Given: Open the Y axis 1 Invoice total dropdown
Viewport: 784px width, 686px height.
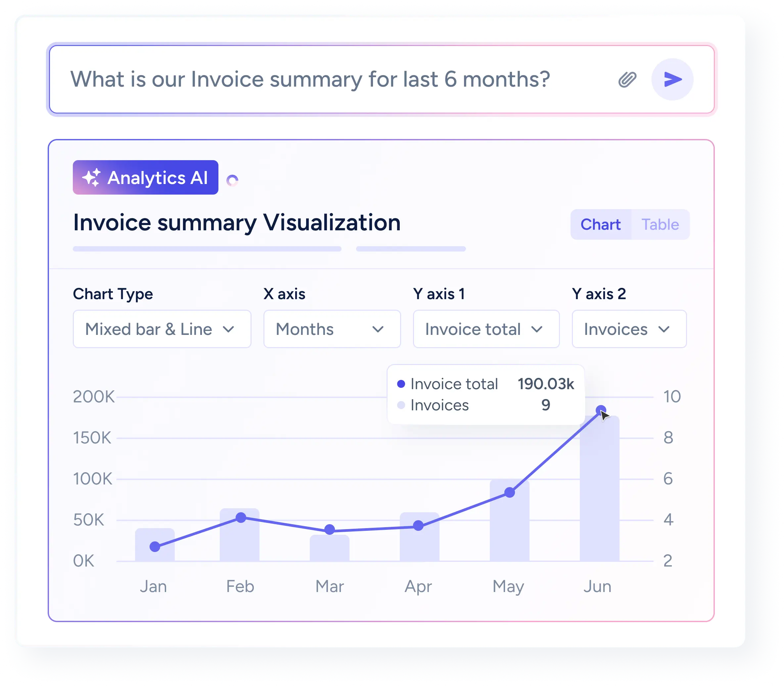Looking at the screenshot, I should (x=486, y=329).
